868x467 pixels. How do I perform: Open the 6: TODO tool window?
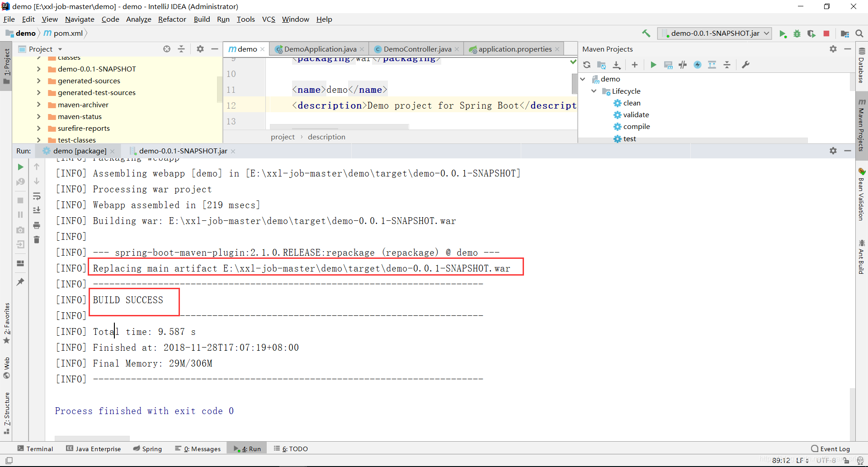pyautogui.click(x=291, y=448)
